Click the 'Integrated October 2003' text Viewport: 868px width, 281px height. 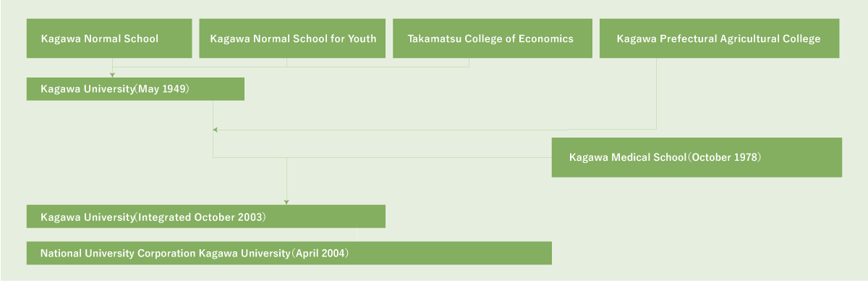[202, 217]
